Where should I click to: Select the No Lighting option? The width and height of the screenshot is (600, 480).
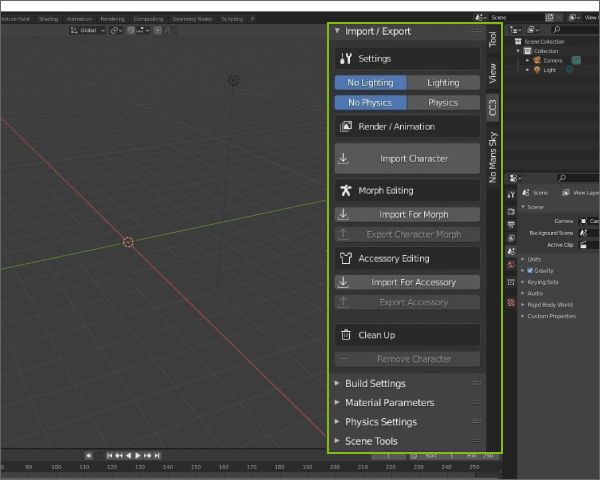pos(370,83)
